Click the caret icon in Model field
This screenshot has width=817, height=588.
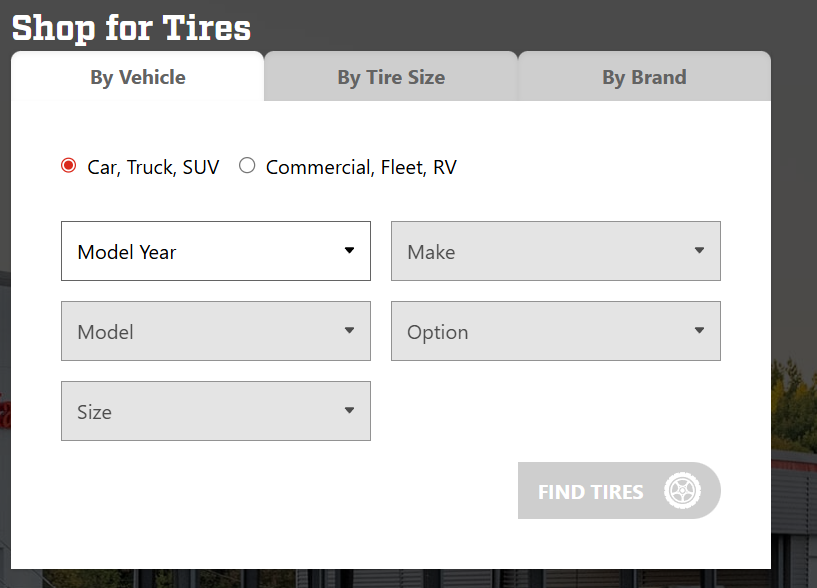point(349,331)
